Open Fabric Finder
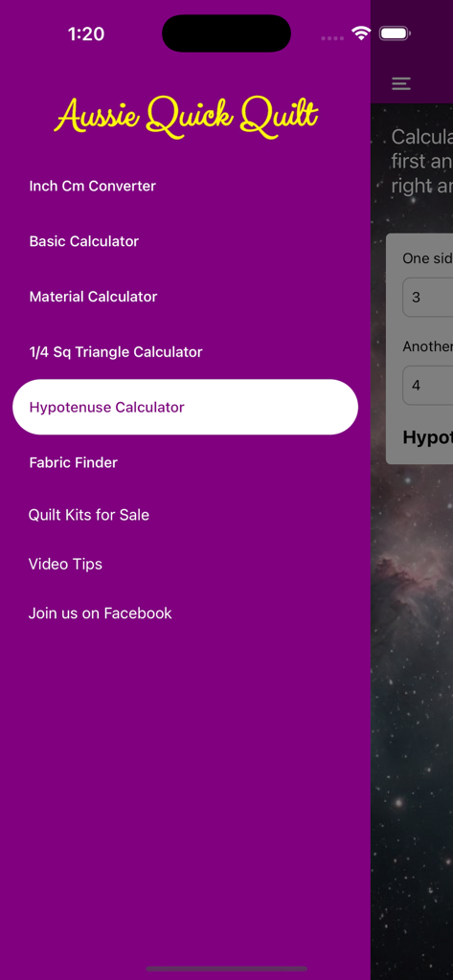This screenshot has height=980, width=453. tap(185, 462)
